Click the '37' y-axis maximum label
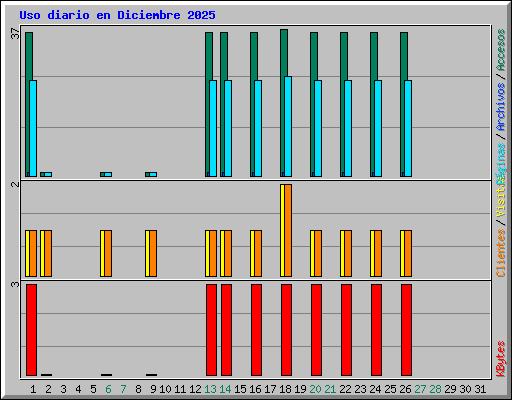The height and width of the screenshot is (400, 512). point(15,34)
